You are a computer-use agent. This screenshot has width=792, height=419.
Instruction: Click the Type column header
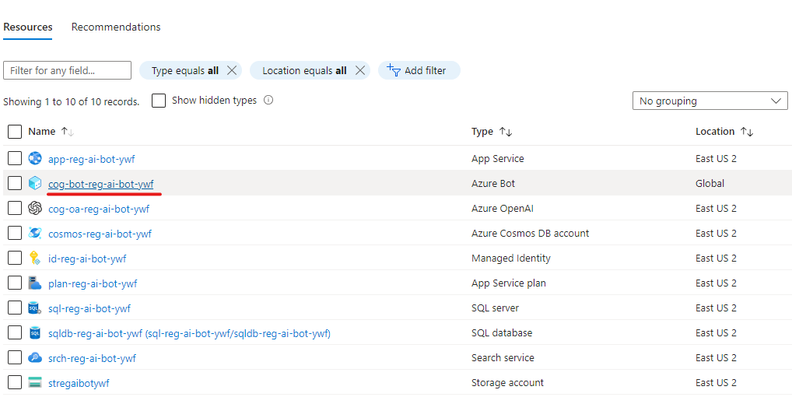point(482,132)
